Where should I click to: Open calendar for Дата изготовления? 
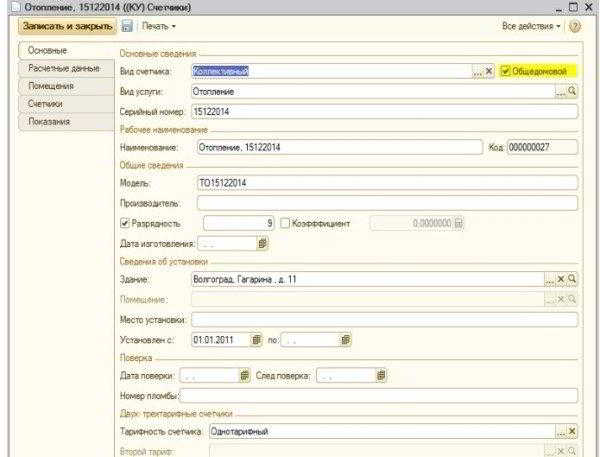tap(262, 243)
